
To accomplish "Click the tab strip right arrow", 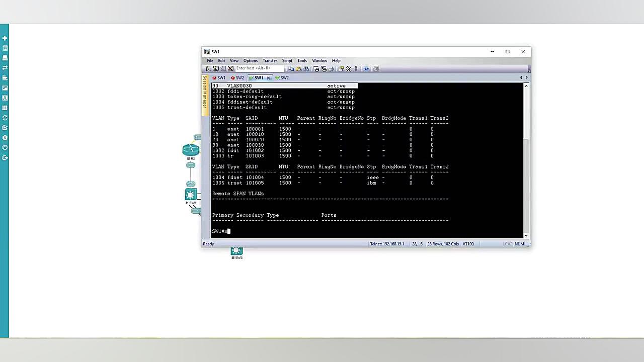I will click(x=527, y=77).
